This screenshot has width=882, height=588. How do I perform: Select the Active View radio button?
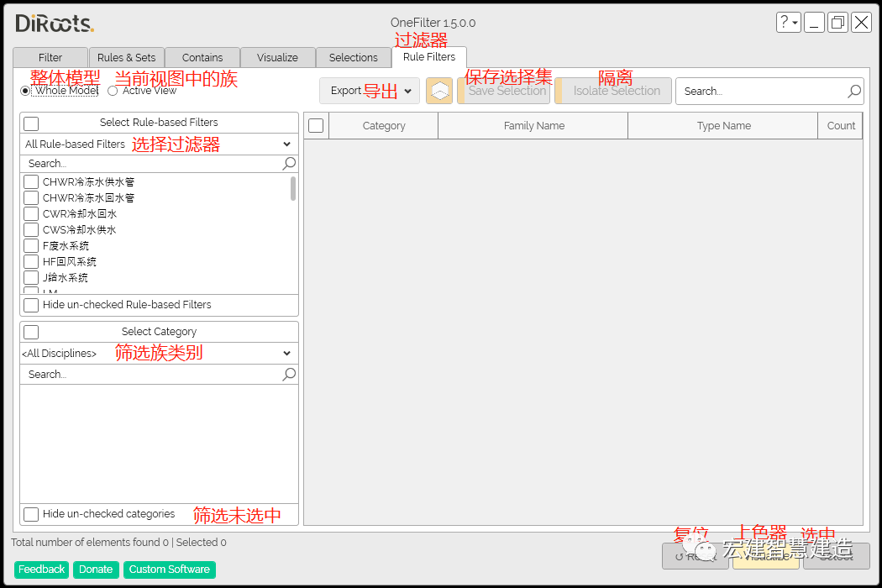tap(113, 90)
